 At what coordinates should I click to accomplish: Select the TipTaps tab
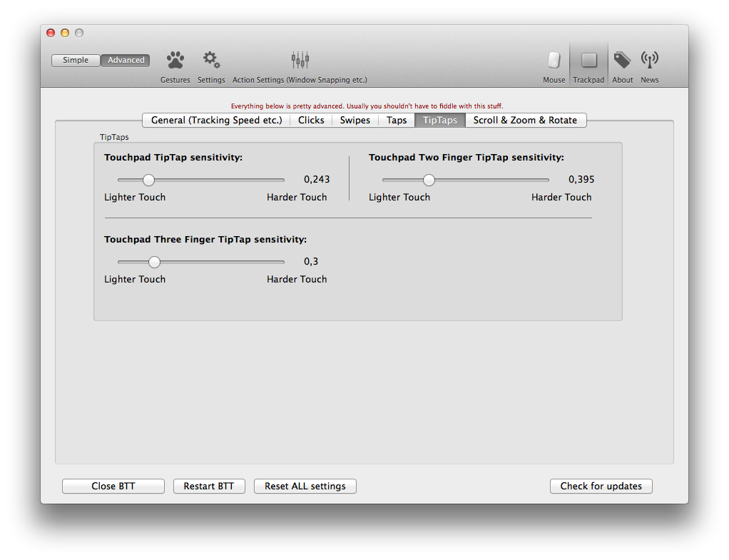[440, 120]
